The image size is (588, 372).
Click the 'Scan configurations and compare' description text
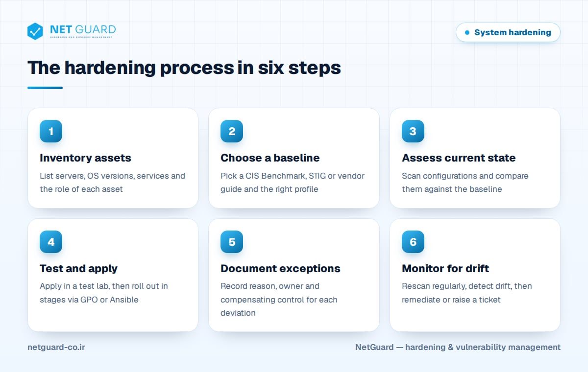pos(465,182)
